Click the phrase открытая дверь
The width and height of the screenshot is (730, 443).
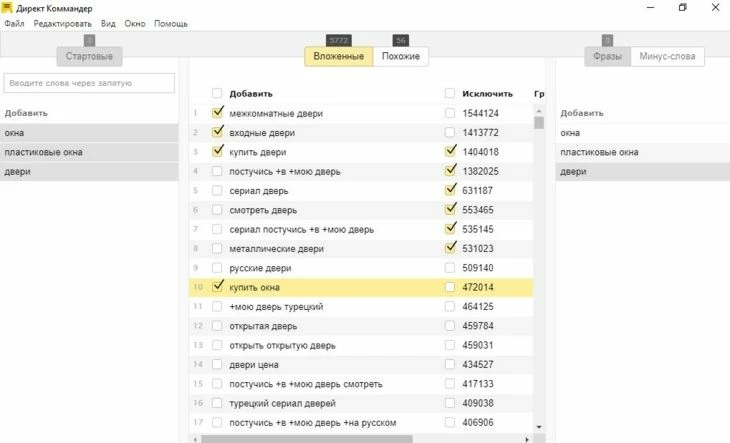[x=263, y=326]
